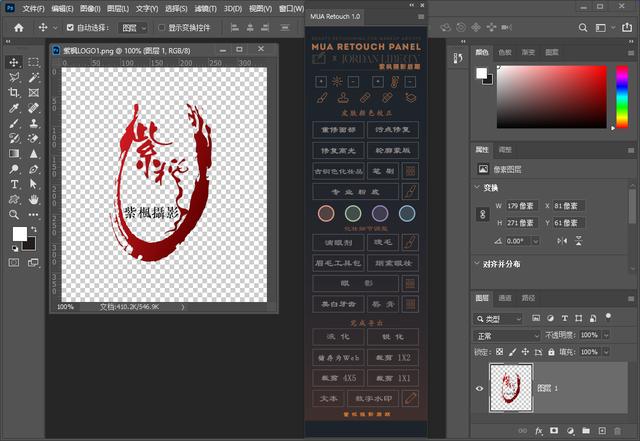Image resolution: width=640 pixels, height=441 pixels.
Task: Toggle lock all padlock icon
Action: [x=551, y=352]
